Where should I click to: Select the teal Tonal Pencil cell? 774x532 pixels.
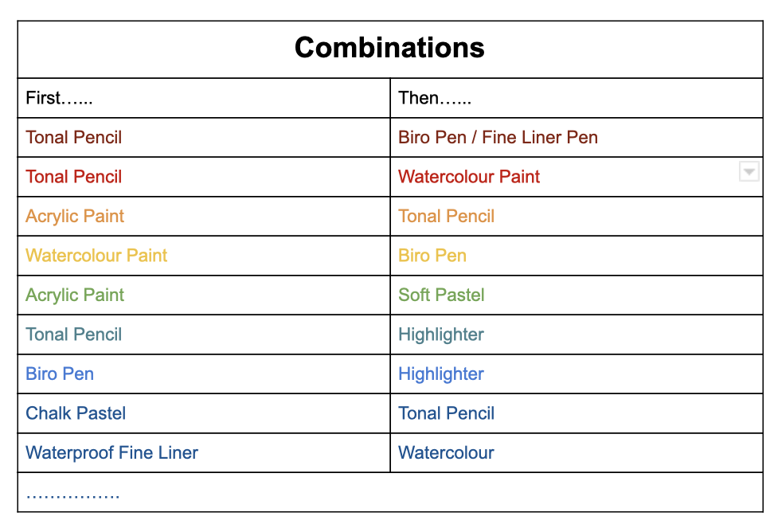click(74, 334)
